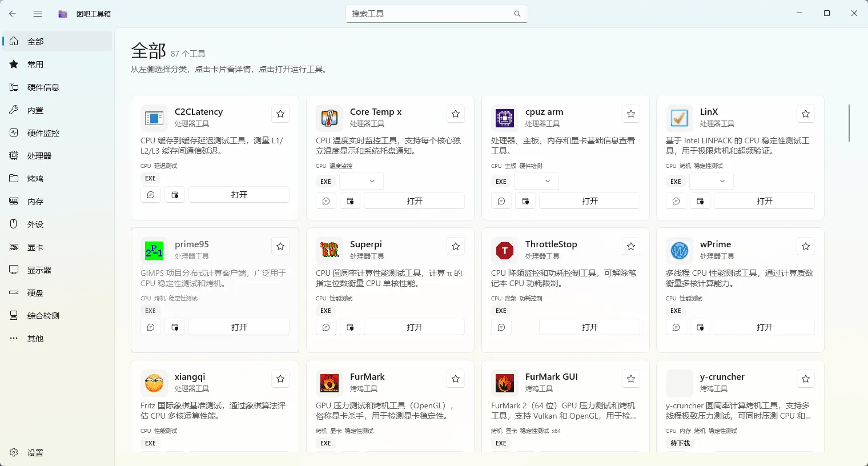Expand the LinX version dropdown
The image size is (868, 466).
click(712, 181)
